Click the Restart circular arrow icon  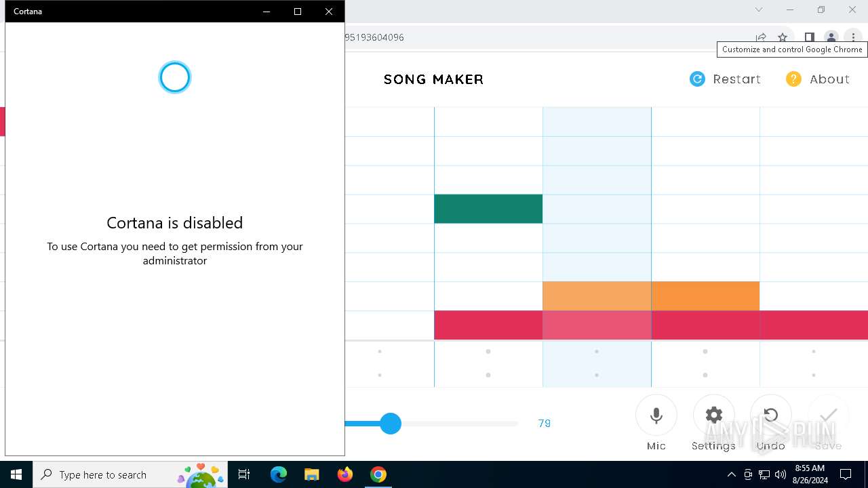[697, 79]
